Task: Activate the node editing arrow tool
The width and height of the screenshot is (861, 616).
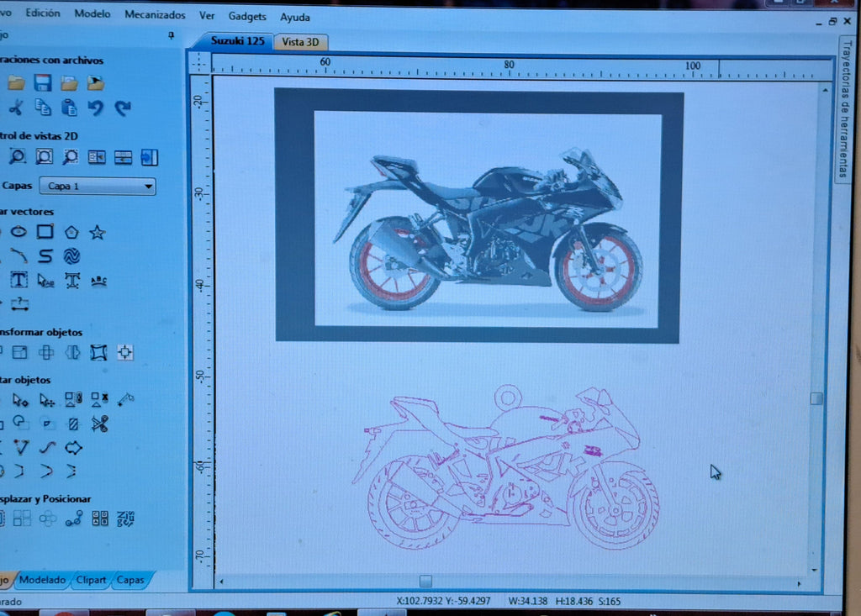Action: [20, 400]
